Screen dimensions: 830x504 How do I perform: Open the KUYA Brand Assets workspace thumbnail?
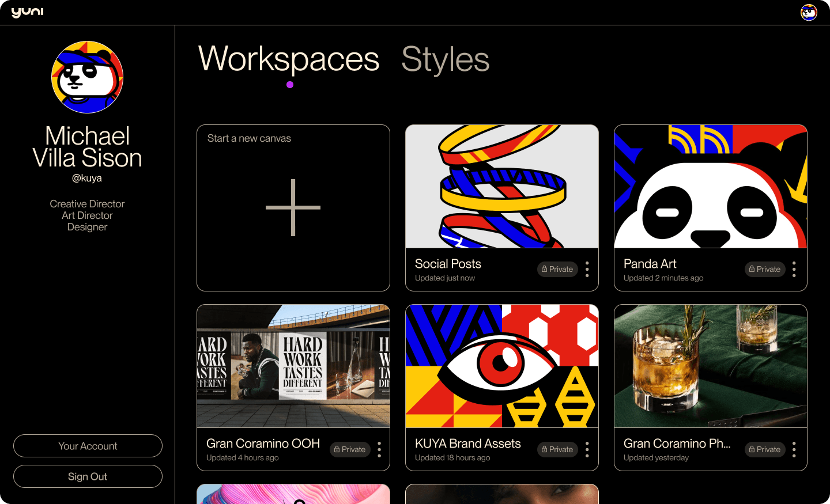(x=501, y=366)
